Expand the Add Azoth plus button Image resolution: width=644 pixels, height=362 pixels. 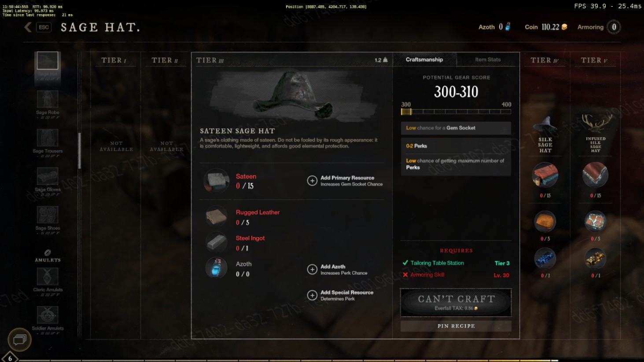click(312, 269)
